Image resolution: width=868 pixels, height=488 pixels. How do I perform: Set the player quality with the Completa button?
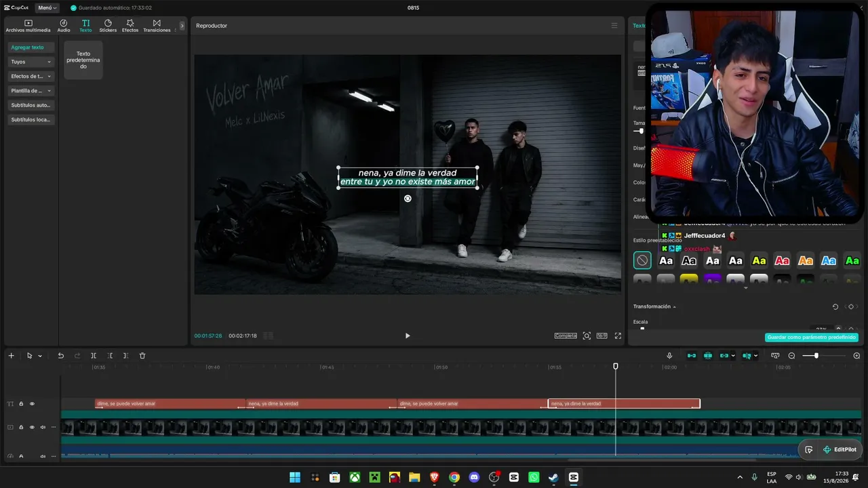click(x=566, y=335)
